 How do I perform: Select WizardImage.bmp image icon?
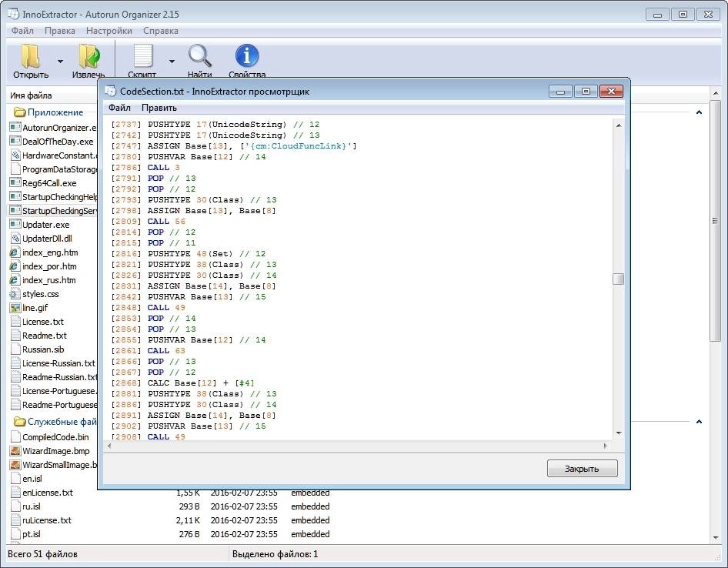[x=15, y=450]
